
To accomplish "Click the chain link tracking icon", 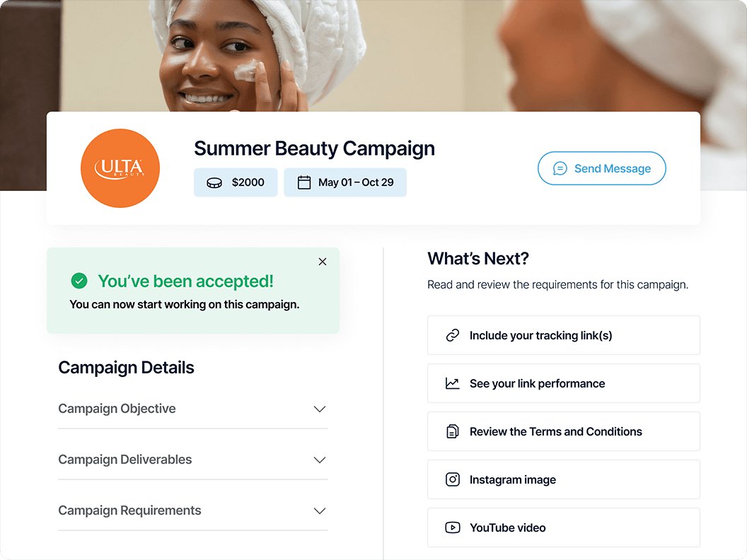I will pos(452,335).
